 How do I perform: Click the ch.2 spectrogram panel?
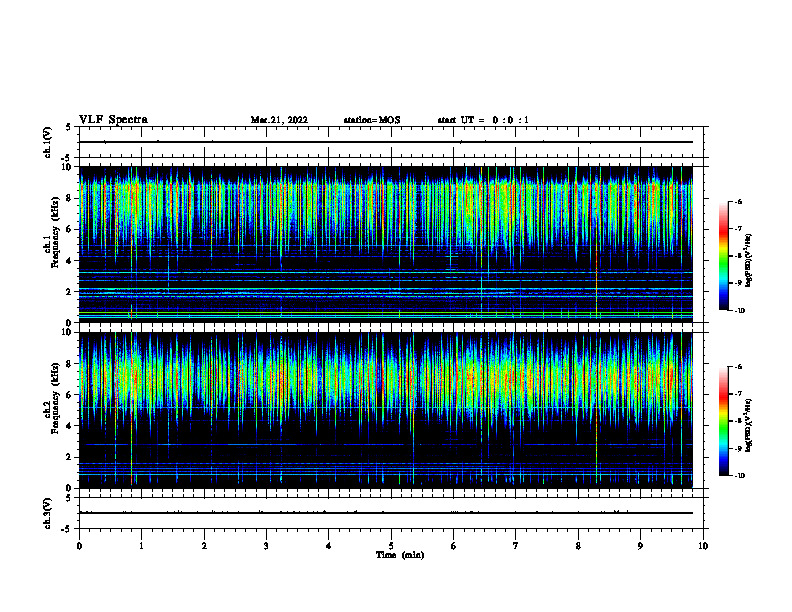(x=386, y=410)
